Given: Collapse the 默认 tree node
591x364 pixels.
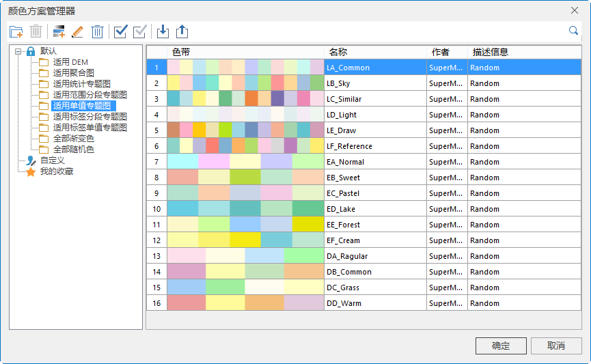Looking at the screenshot, I should pos(18,51).
